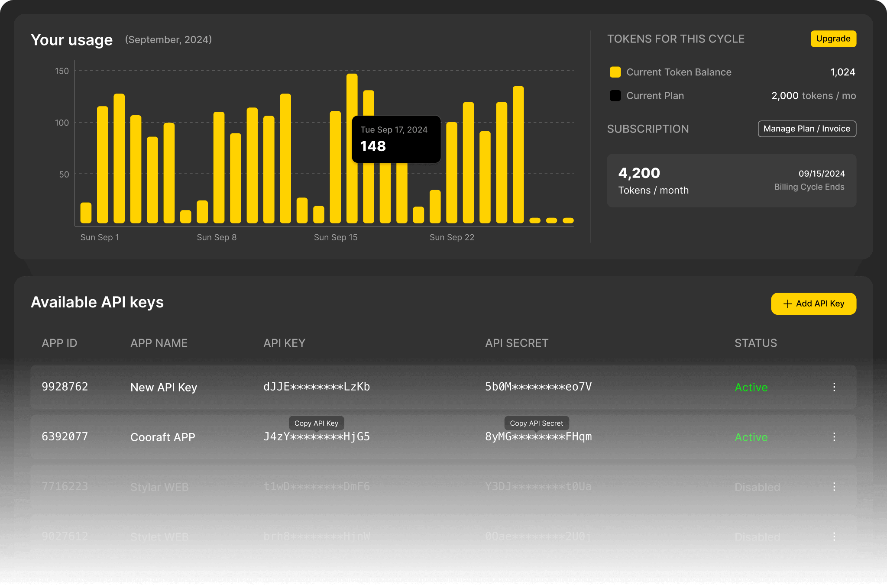Click the Copy API Key action for Cooraft APP
The image size is (887, 588).
(x=317, y=423)
